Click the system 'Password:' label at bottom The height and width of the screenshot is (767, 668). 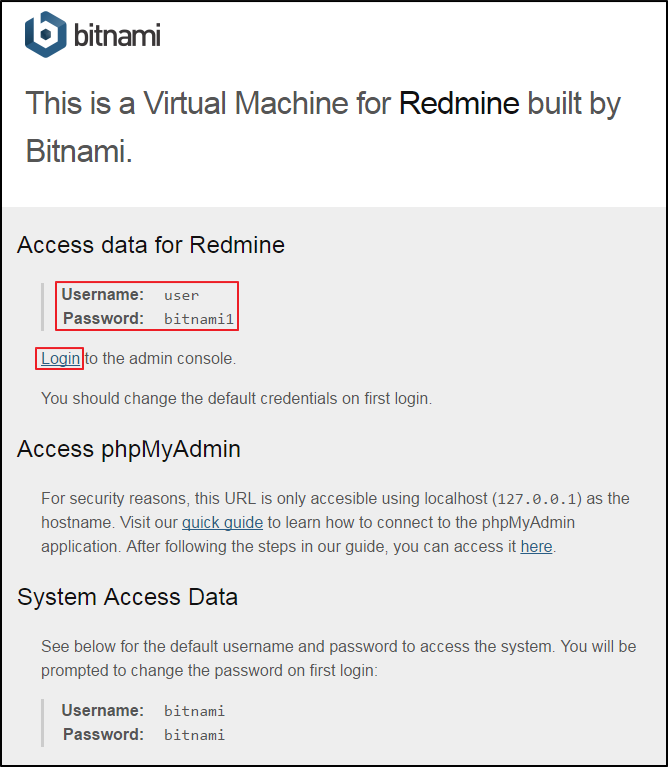[104, 734]
